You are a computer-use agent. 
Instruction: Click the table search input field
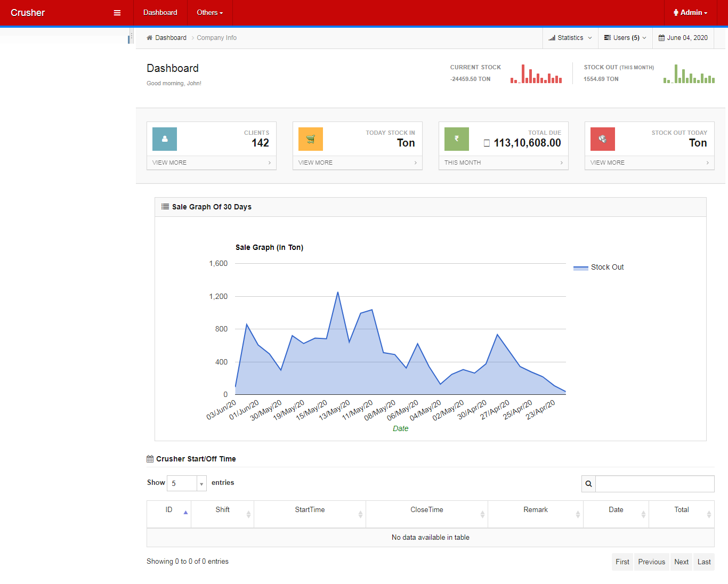click(655, 484)
